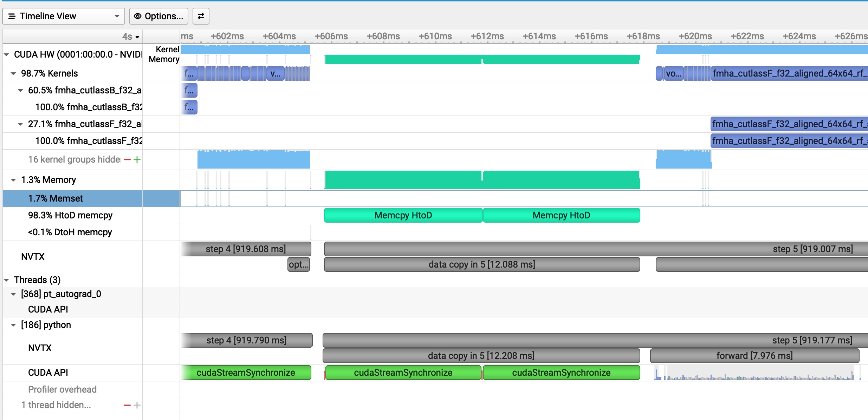The width and height of the screenshot is (868, 420).
Task: Select the 98.3% HtoD memcpy row
Action: pyautogui.click(x=70, y=215)
